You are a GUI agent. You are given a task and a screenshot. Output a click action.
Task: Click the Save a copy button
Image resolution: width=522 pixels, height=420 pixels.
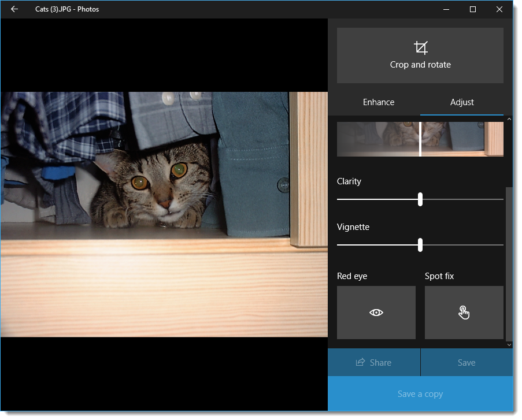pyautogui.click(x=420, y=393)
